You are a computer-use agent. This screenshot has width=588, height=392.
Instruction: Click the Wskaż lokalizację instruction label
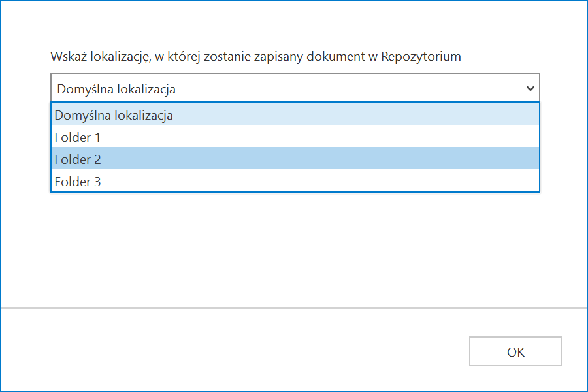[x=255, y=57]
